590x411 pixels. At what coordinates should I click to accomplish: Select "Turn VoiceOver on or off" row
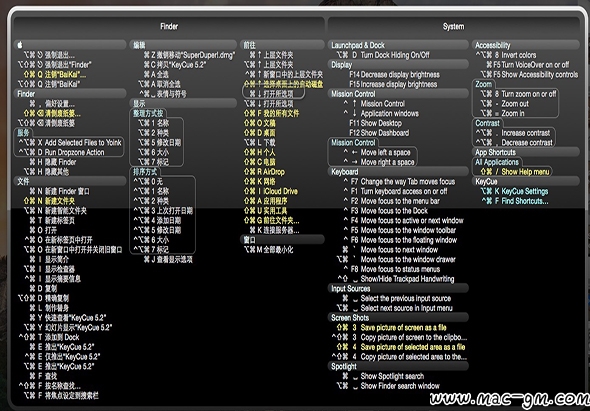pos(528,65)
